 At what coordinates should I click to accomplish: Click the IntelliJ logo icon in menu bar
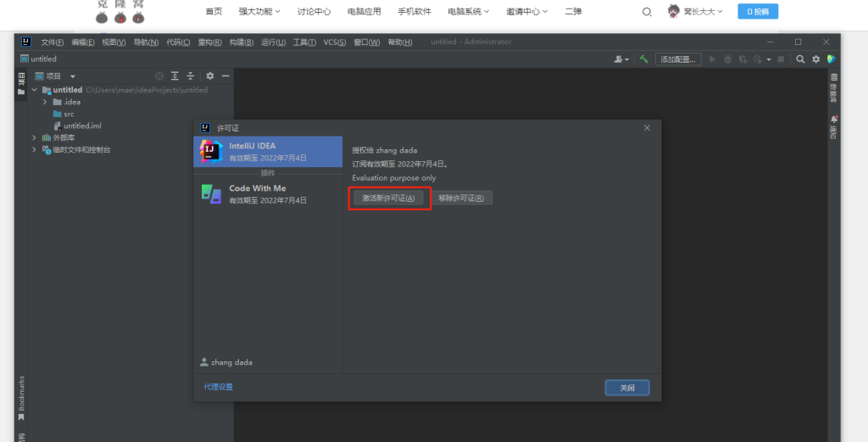(x=26, y=42)
